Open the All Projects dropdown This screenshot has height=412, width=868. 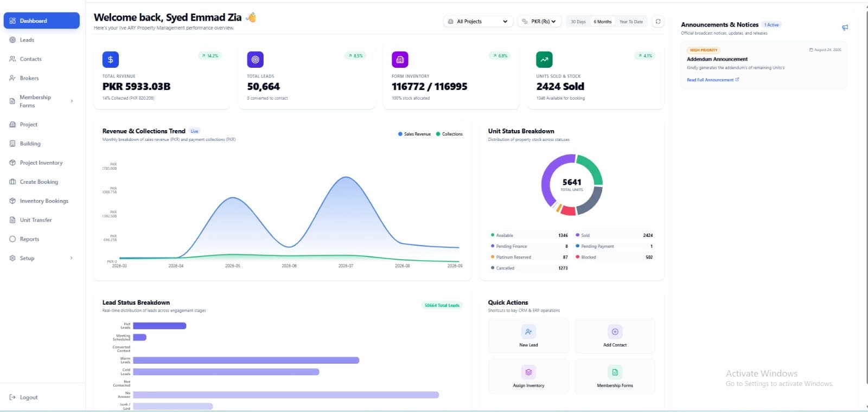point(478,22)
